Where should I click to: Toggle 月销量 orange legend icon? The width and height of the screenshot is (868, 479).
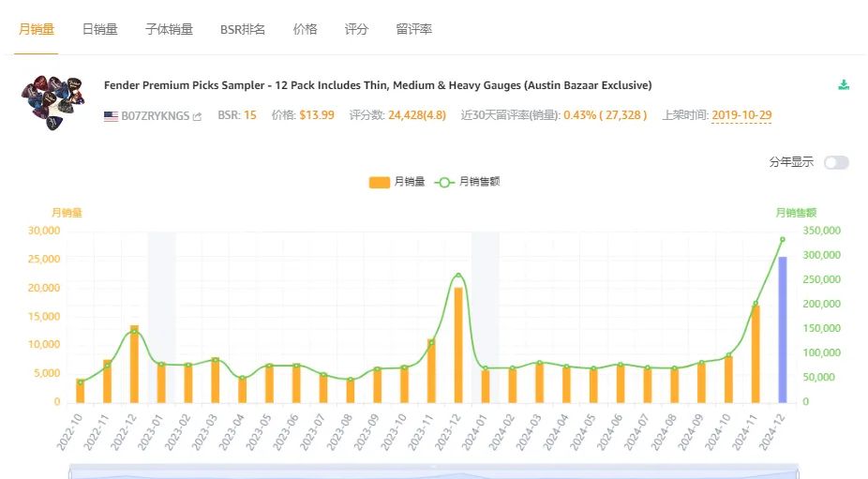[380, 182]
